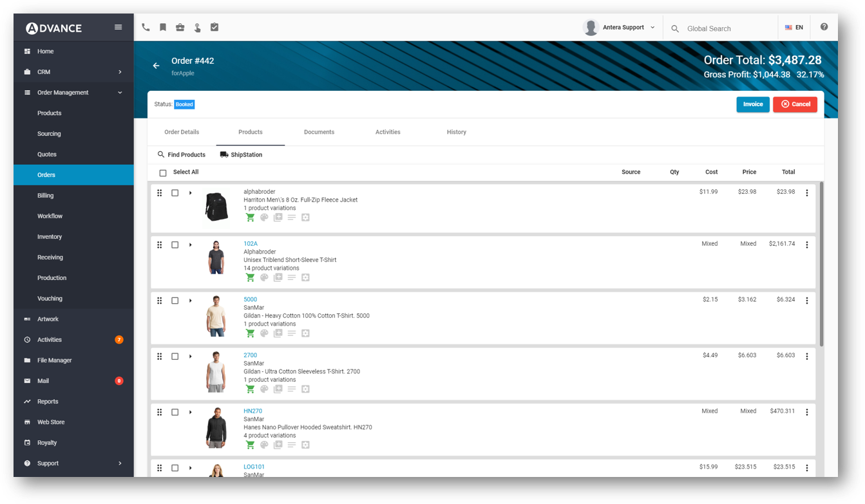Image resolution: width=865 pixels, height=504 pixels.
Task: Open the help question mark icon
Action: [824, 27]
